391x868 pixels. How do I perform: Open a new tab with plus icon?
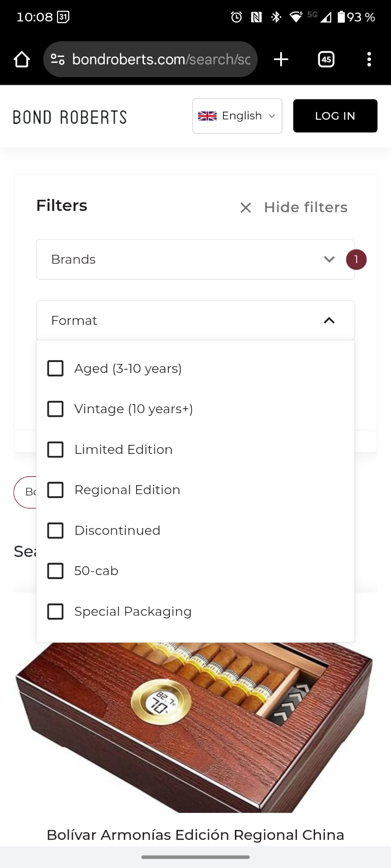click(281, 59)
